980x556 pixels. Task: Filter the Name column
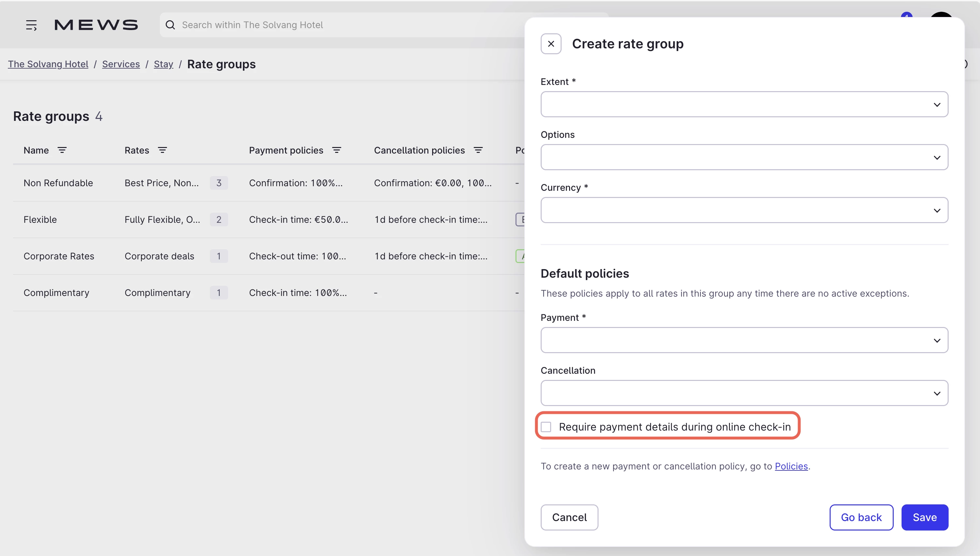pos(62,150)
